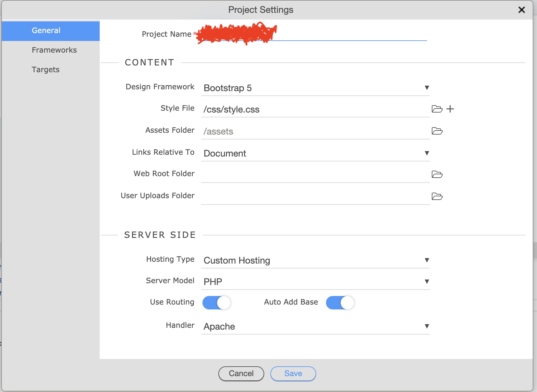This screenshot has width=537, height=392.
Task: Switch to the Frameworks tab
Action: 54,50
